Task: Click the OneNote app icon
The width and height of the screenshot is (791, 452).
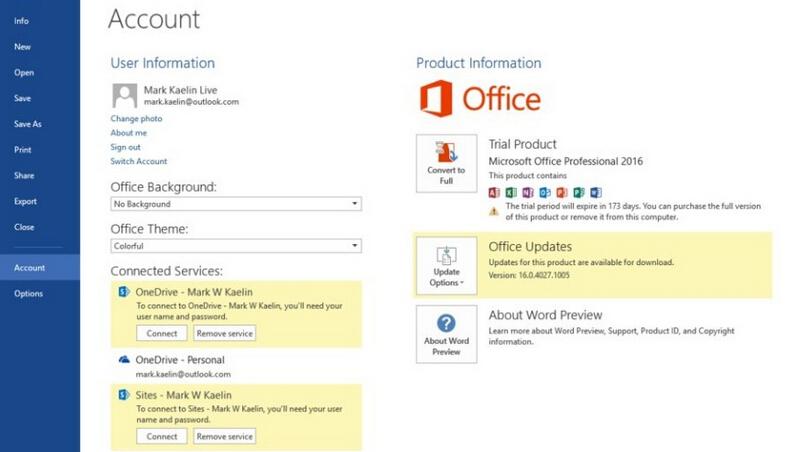Action: tap(528, 192)
